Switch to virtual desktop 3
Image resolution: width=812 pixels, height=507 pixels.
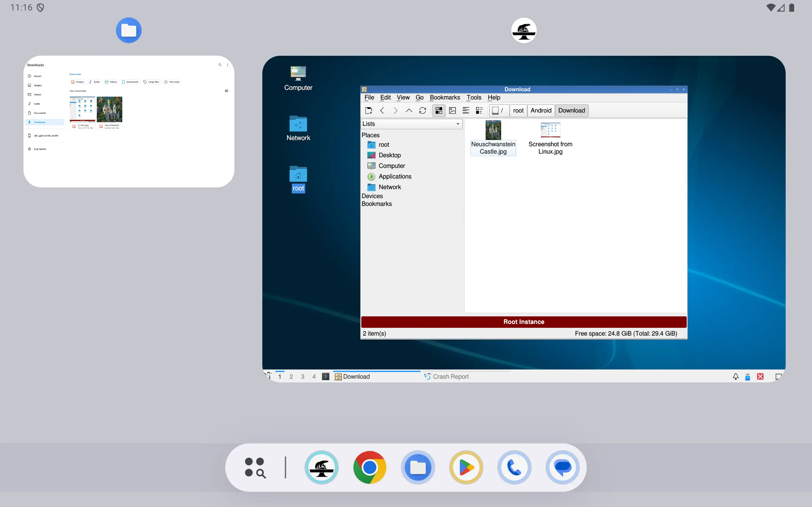point(302,376)
